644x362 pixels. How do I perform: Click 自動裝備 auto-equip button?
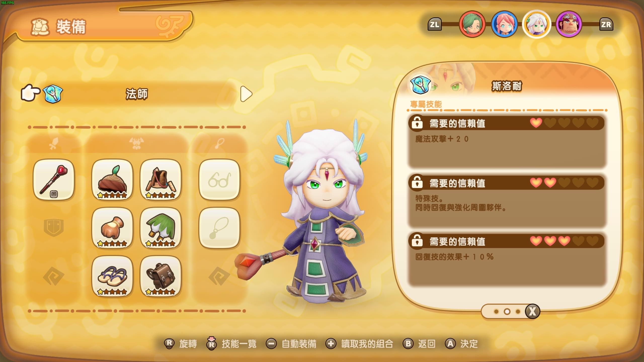coord(291,344)
